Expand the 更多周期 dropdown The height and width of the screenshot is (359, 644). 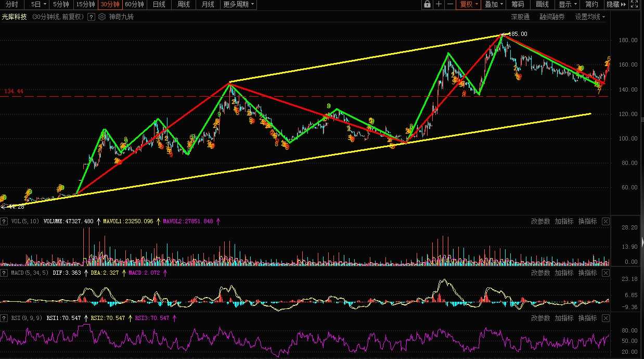tap(239, 4)
